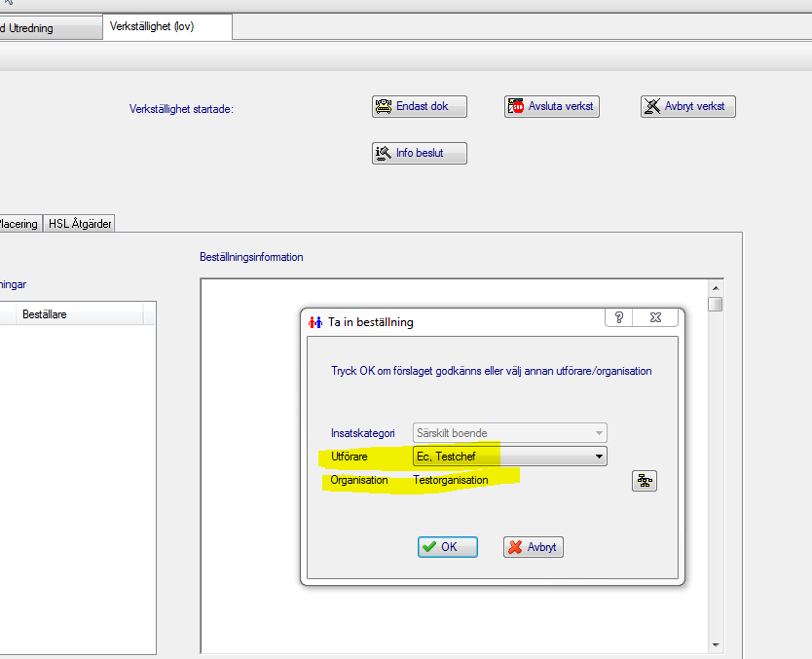Viewport: 812px width, 659px height.
Task: Open the HSL Åtgärder tab
Action: (x=79, y=224)
